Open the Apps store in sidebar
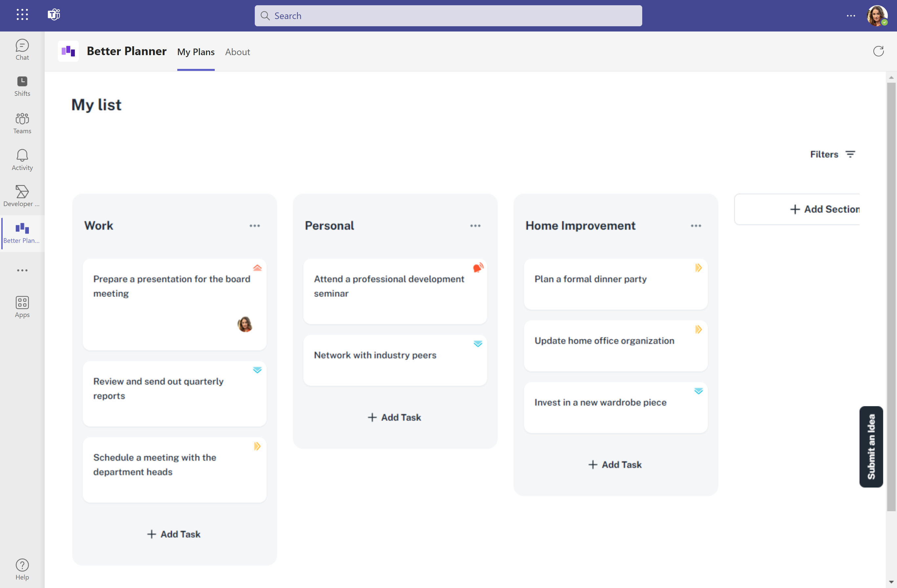The height and width of the screenshot is (588, 897). click(x=22, y=306)
